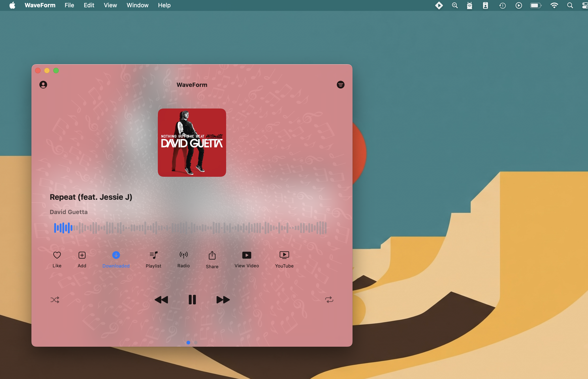Open the battery status menu
The image size is (588, 379).
click(536, 5)
